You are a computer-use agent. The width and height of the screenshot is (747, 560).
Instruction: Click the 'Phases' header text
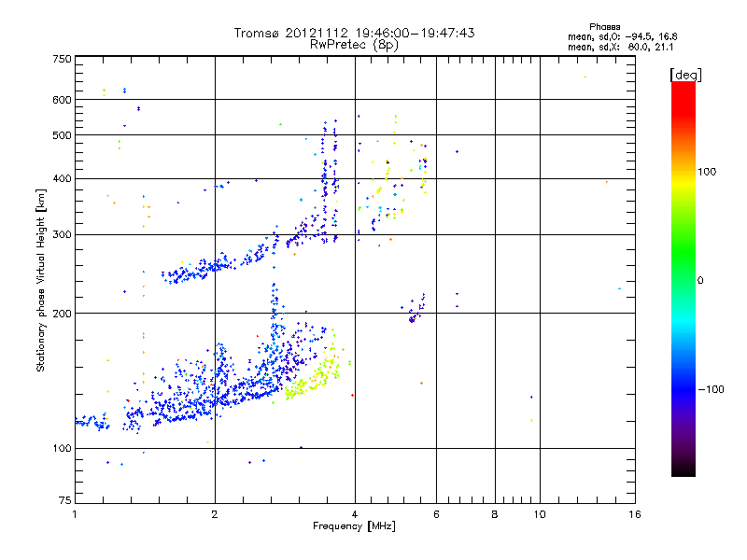[604, 27]
